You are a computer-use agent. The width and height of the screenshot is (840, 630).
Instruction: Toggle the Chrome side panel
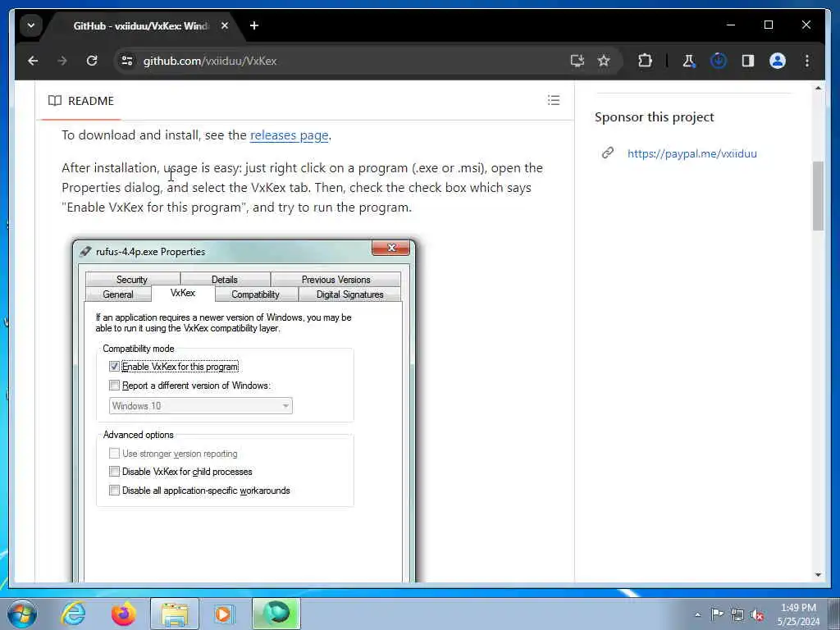(748, 61)
